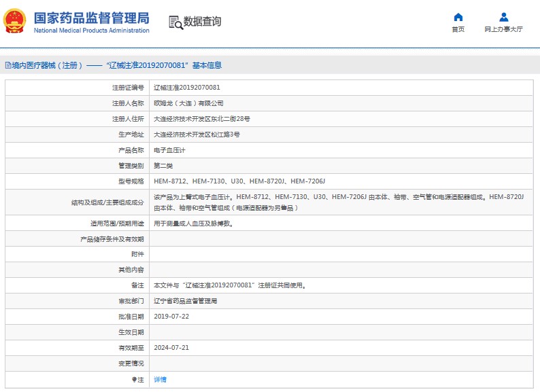
Task: Click the 产品储存条件及有效期 label
Action: click(x=112, y=239)
